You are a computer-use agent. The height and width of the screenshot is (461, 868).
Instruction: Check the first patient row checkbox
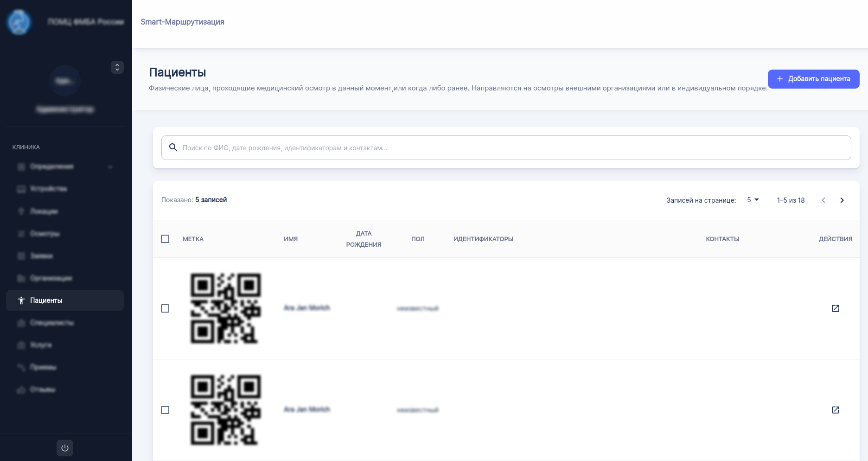pyautogui.click(x=165, y=308)
